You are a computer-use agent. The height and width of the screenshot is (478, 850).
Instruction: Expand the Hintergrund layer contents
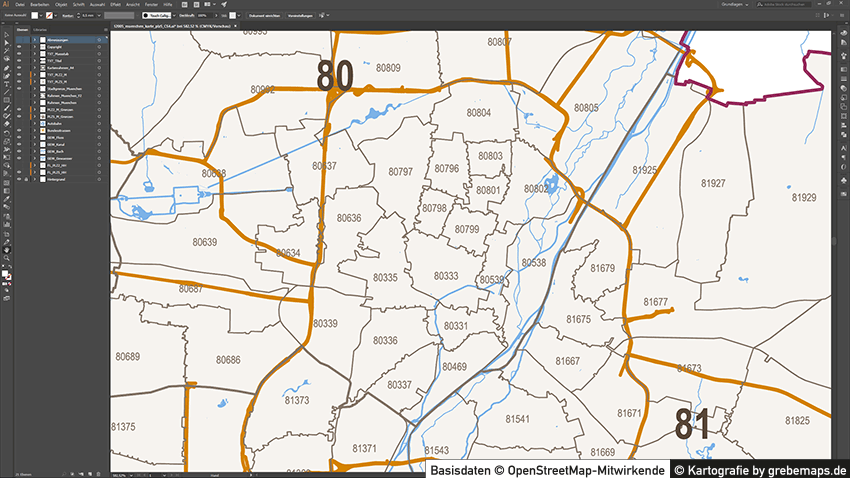pos(33,179)
